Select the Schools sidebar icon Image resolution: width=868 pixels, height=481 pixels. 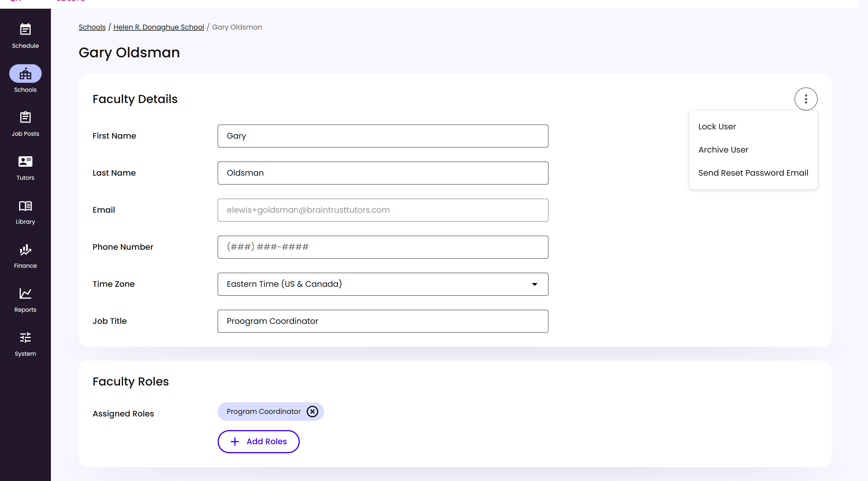pos(25,74)
